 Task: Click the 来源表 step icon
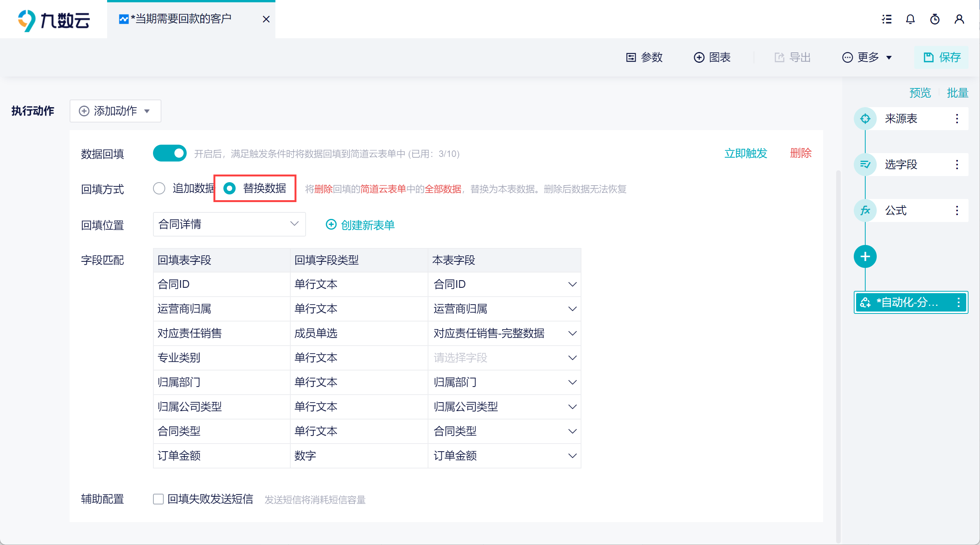[865, 119]
